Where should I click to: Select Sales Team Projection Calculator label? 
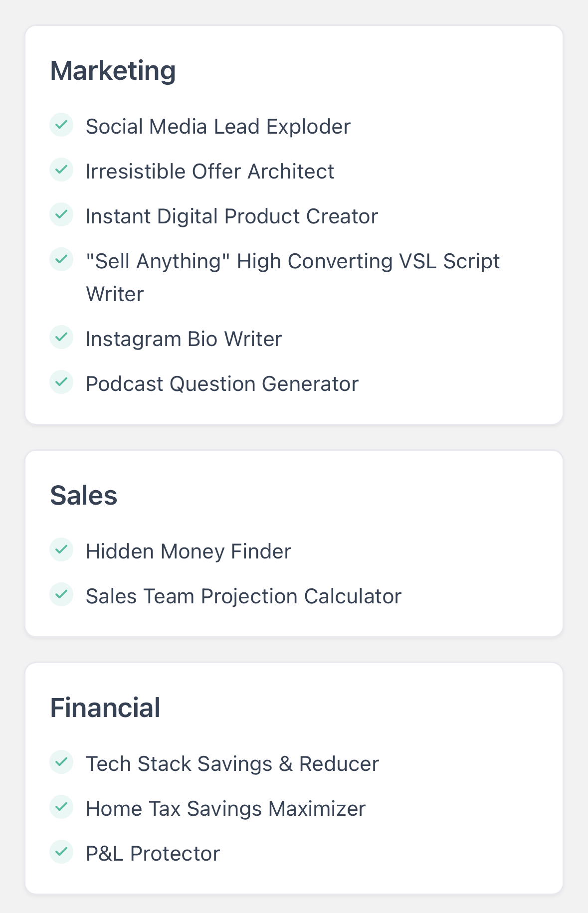pyautogui.click(x=243, y=596)
